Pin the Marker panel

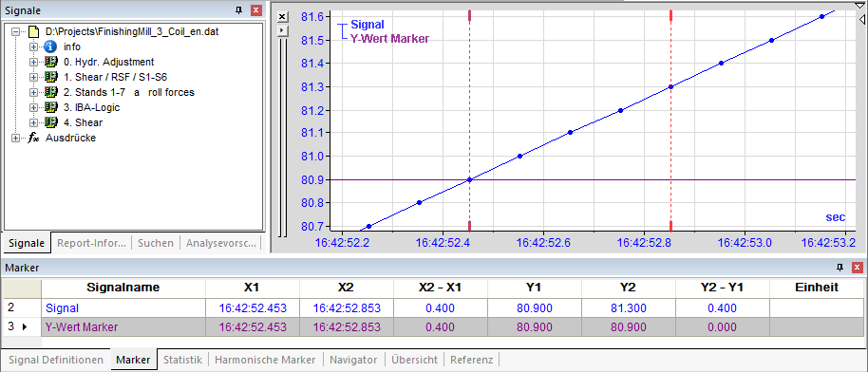[840, 268]
